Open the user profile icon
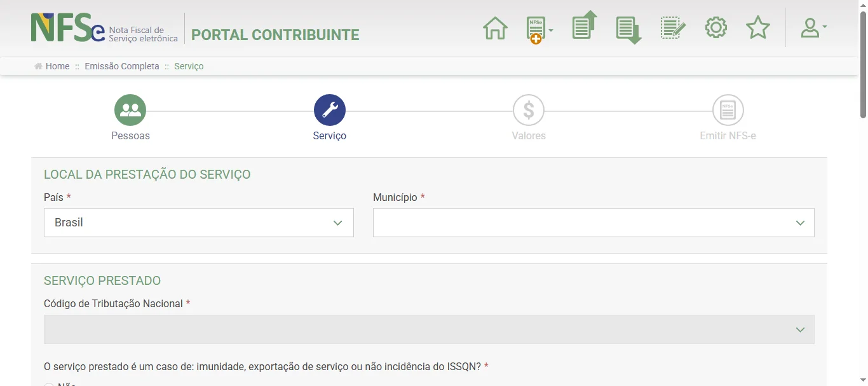 (x=808, y=27)
